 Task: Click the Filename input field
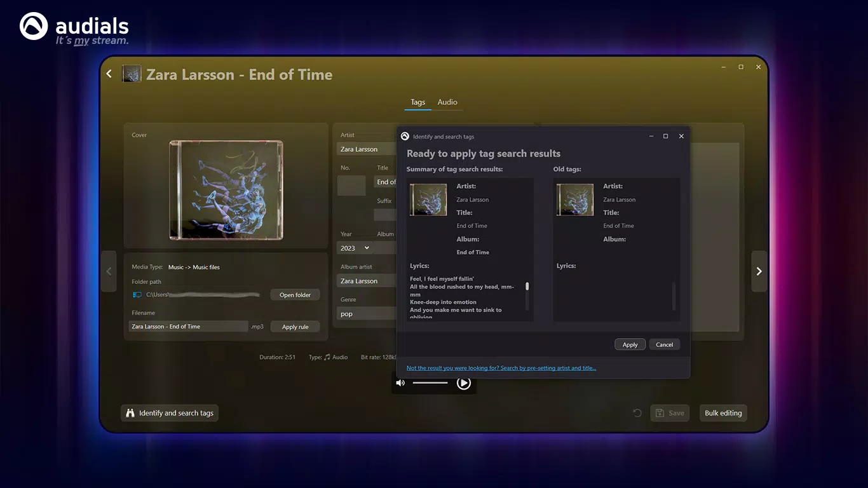[x=189, y=327]
